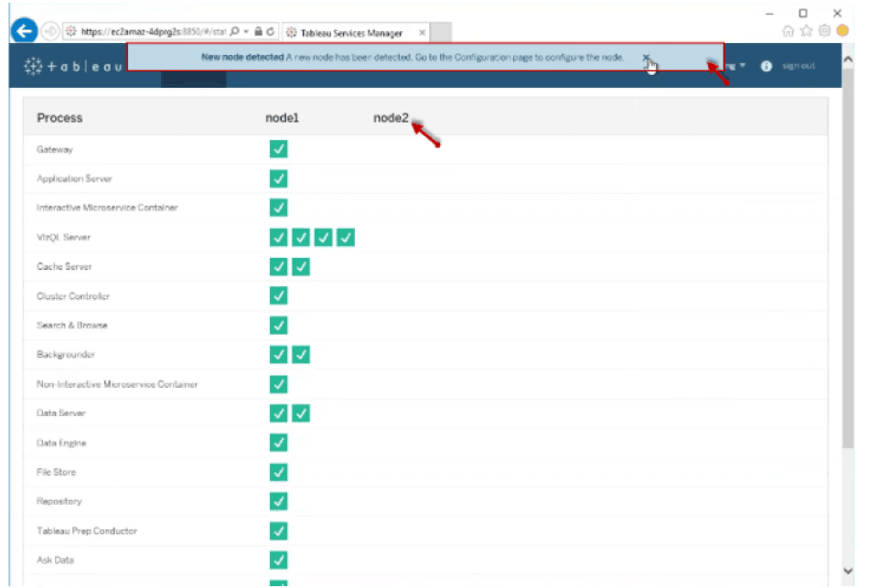Click the scrollbar down arrow
The height and width of the screenshot is (588, 869).
pos(848,571)
